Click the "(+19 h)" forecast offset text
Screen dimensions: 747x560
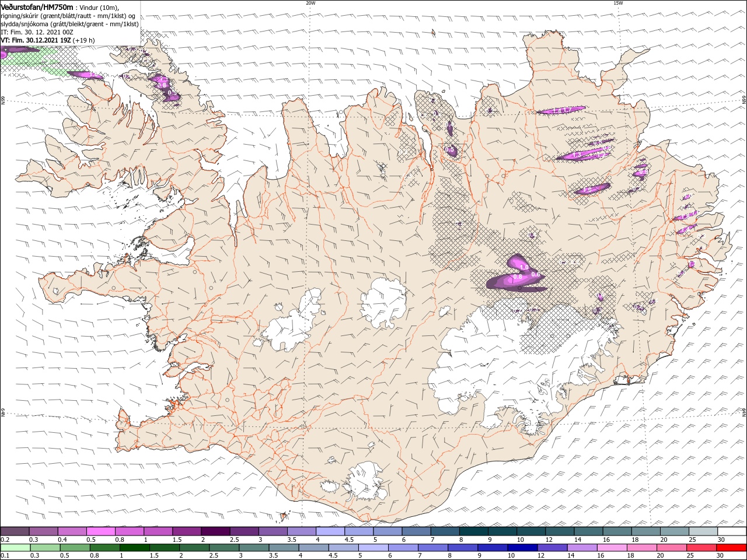pos(84,40)
